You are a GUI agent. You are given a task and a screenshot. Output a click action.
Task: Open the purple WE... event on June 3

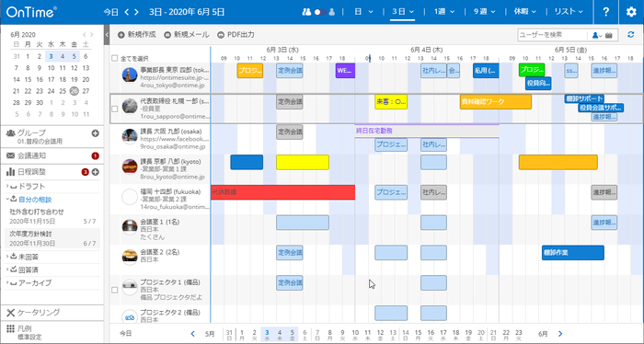click(345, 71)
